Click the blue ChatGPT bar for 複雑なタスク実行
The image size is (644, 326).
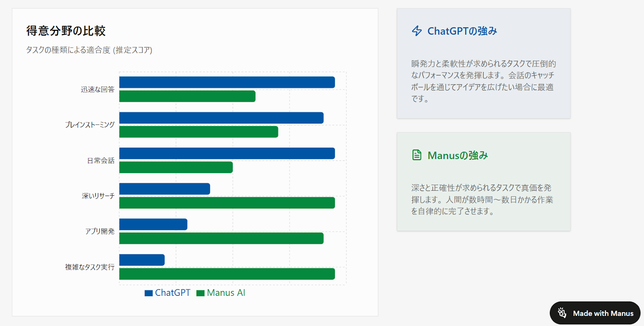[x=142, y=260]
